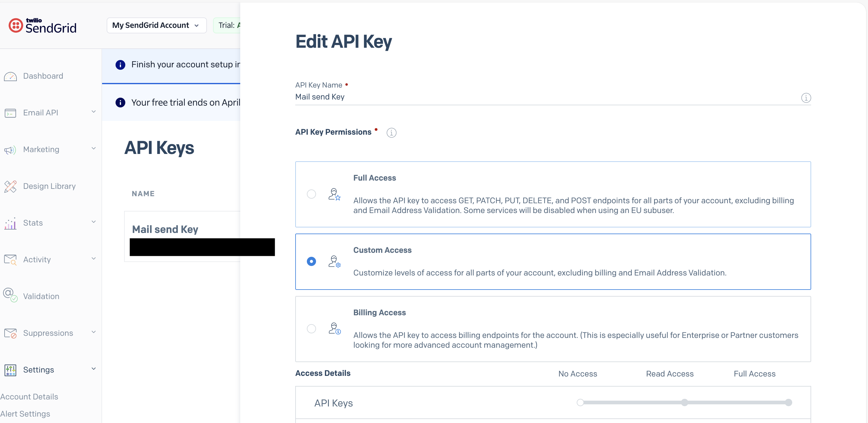Set API Keys slider to Read Access

tap(684, 402)
